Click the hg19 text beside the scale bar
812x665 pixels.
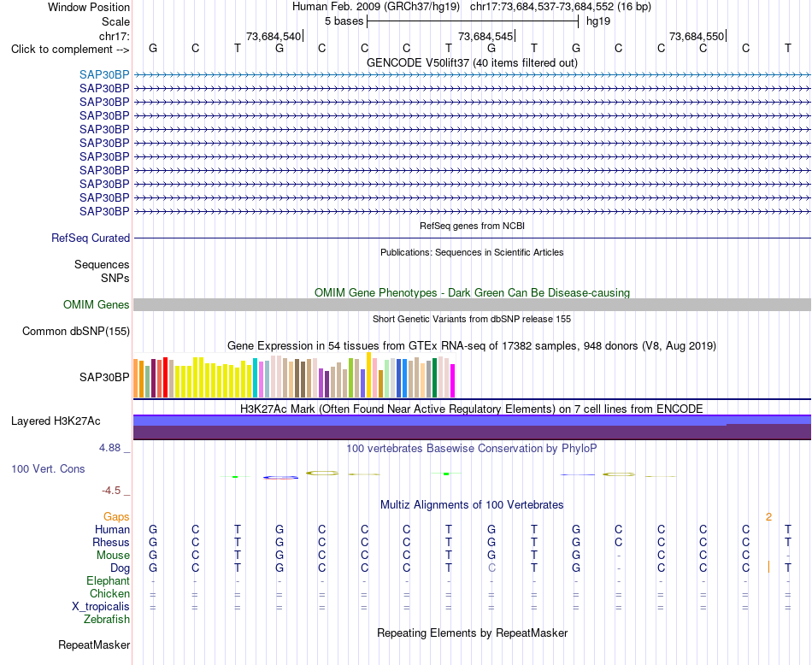click(598, 21)
